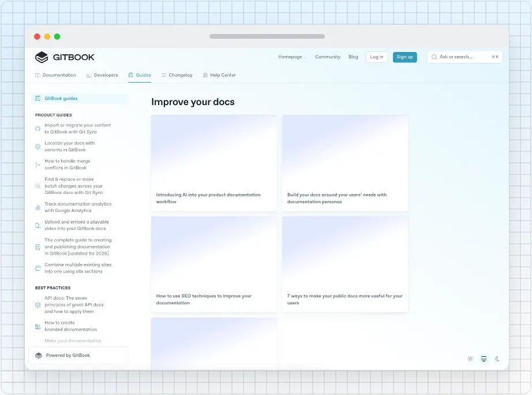
Task: Click the Find & replace magnifier icon
Action: pyautogui.click(x=38, y=186)
